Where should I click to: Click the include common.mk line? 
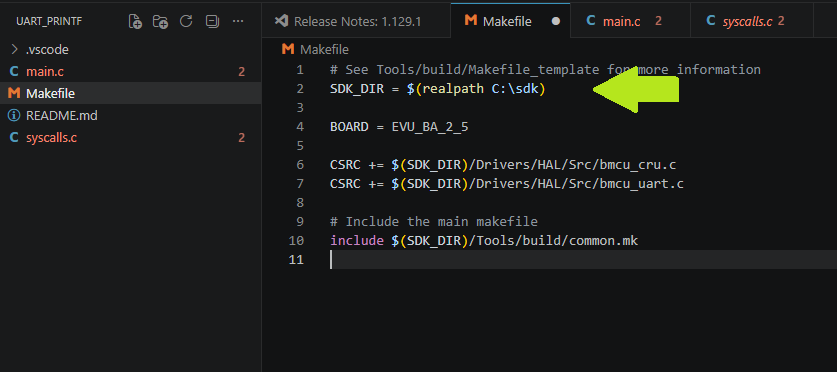(x=484, y=241)
